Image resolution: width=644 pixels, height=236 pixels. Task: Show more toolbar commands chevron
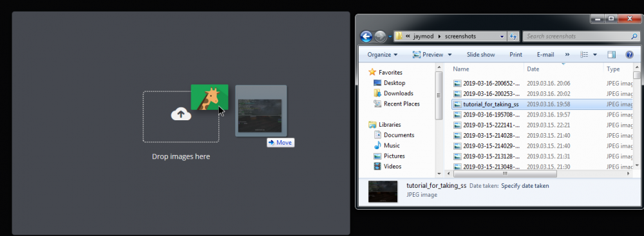tap(567, 55)
